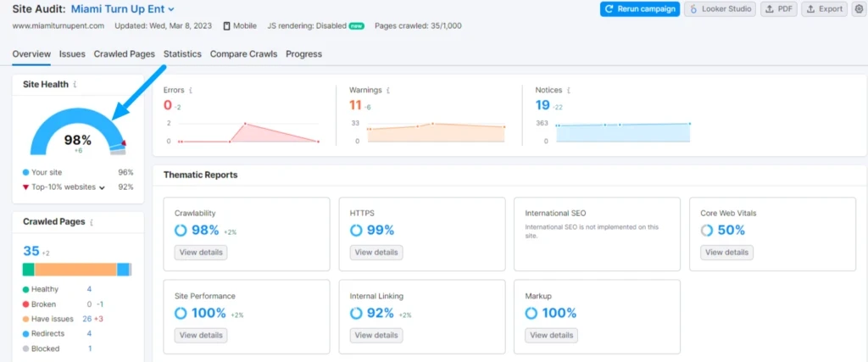Click the Internal Linking donut icon
Image resolution: width=868 pixels, height=362 pixels.
356,314
